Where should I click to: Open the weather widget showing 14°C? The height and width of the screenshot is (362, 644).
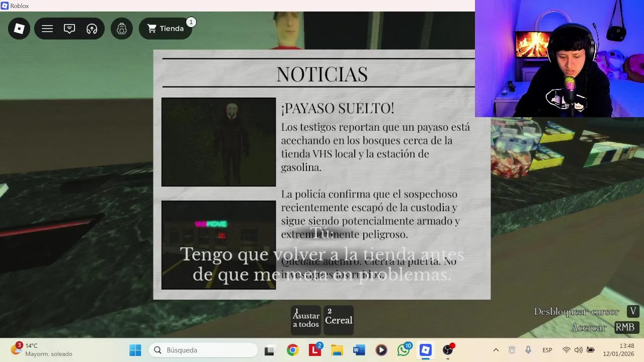tap(43, 350)
